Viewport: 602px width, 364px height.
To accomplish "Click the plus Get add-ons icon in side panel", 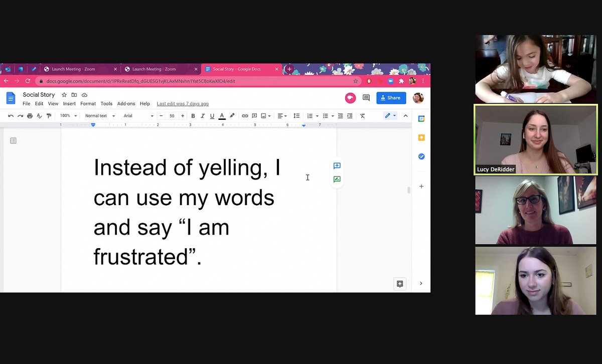I will click(x=421, y=187).
